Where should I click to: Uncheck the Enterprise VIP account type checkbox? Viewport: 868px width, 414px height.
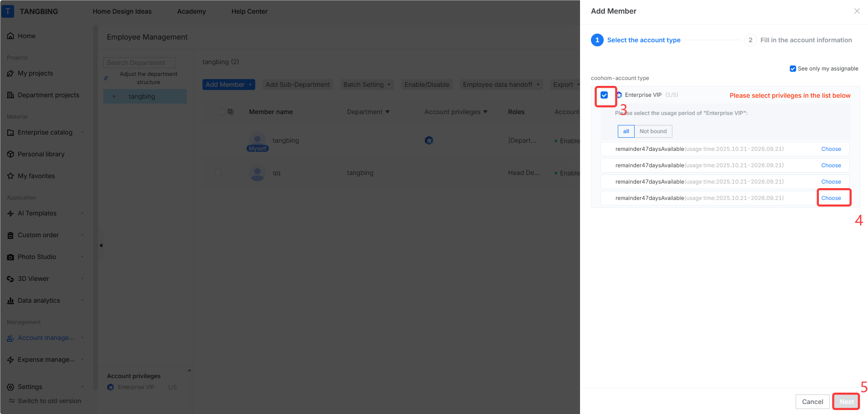point(604,95)
